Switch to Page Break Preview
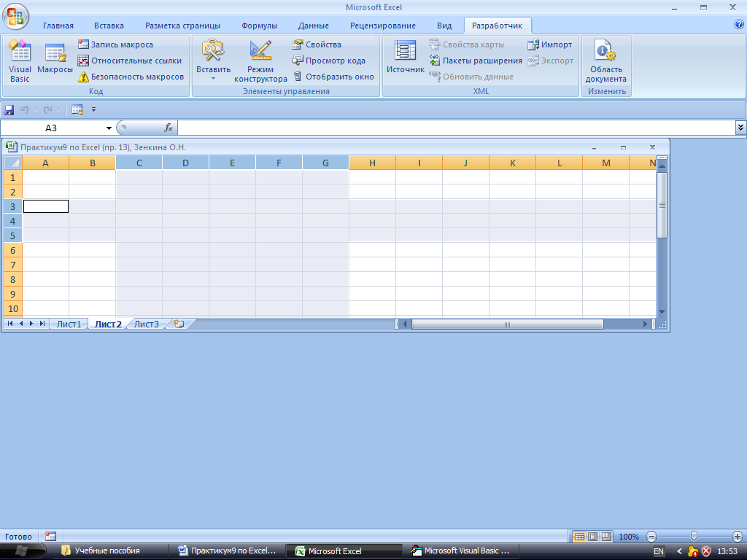 tap(606, 537)
